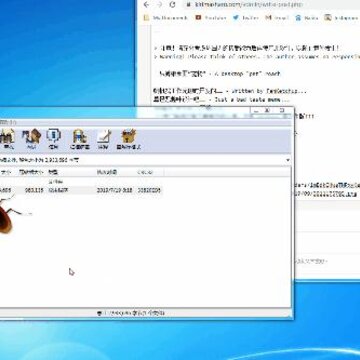Click the 'A Desktop "pet" roach' heading text
360x360 pixels.
click(246, 74)
